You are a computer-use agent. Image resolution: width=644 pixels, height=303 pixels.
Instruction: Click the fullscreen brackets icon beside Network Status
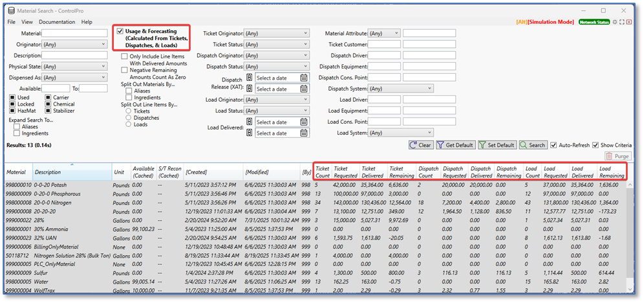[x=622, y=22]
